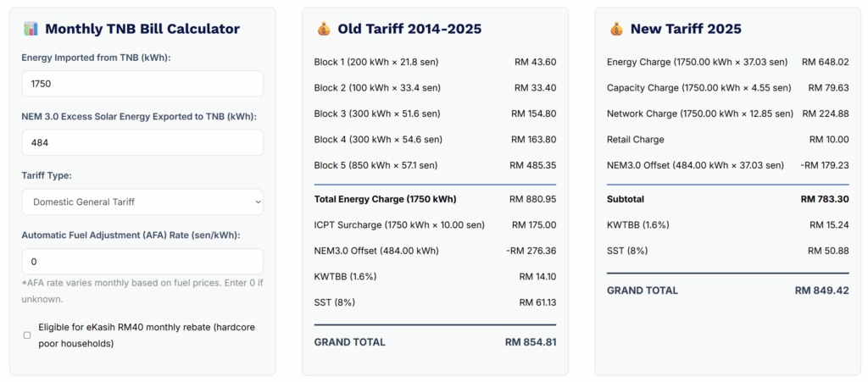Select the Capacity Charge line item
Viewport: 868px width, 382px height.
[x=727, y=87]
